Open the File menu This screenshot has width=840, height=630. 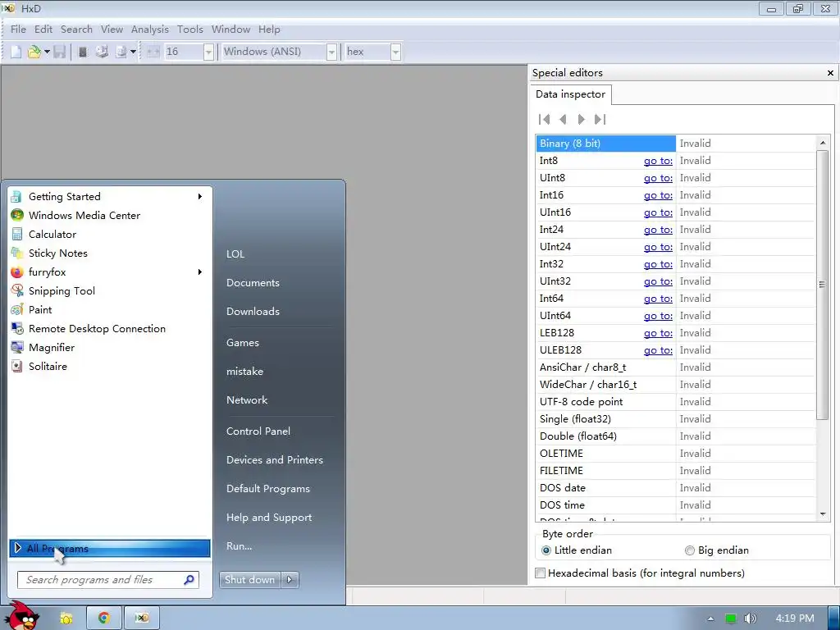tap(18, 30)
